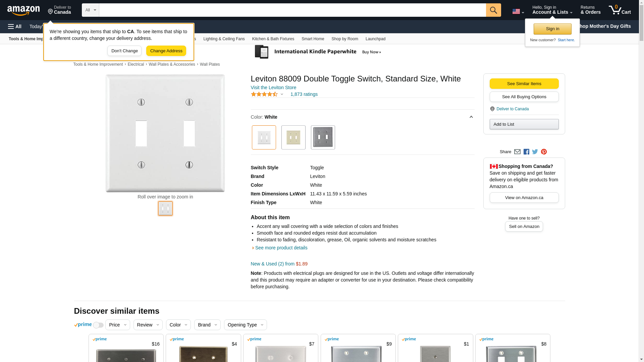The image size is (644, 362).
Task: Open Lighting & Ceiling Fans menu
Action: 224,39
